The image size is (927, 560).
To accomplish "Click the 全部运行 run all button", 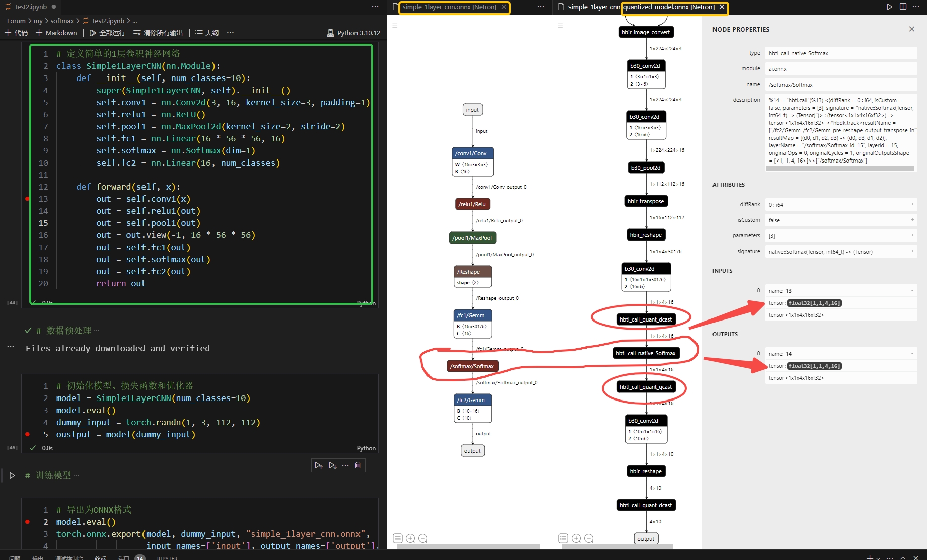I will coord(107,33).
